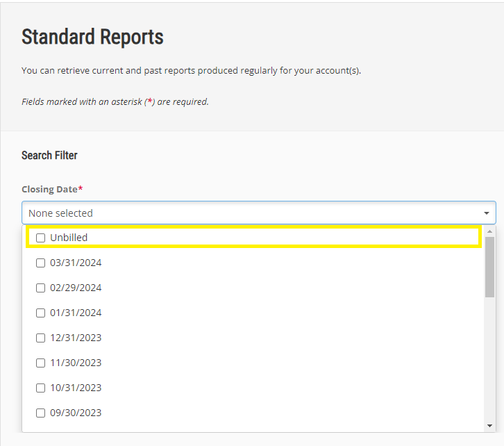Click the 'Search Filter' heading

tap(49, 156)
